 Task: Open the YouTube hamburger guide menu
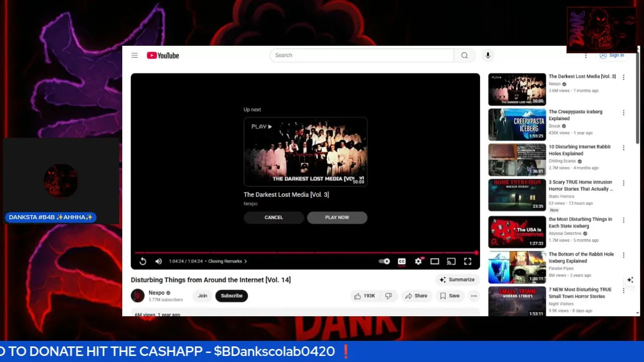pos(134,55)
